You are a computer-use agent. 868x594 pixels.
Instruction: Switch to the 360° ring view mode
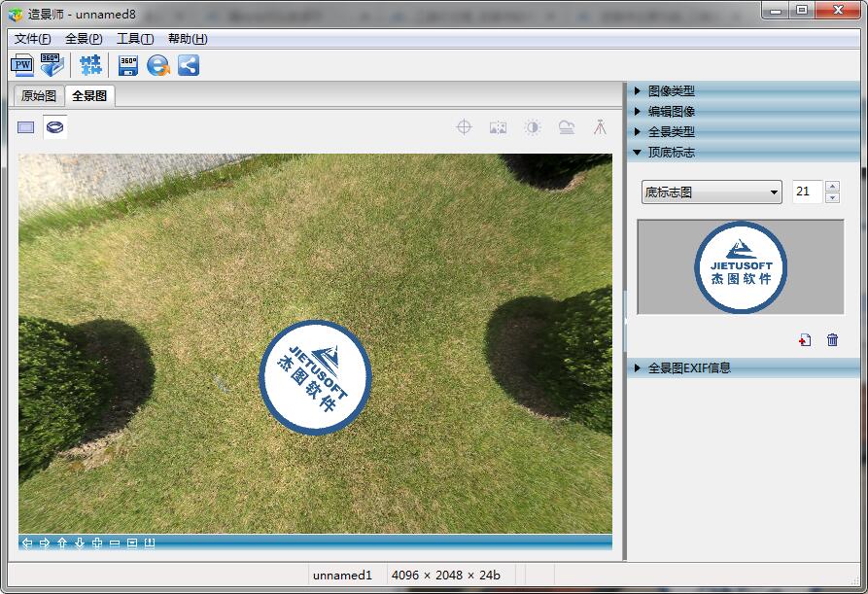coord(54,127)
